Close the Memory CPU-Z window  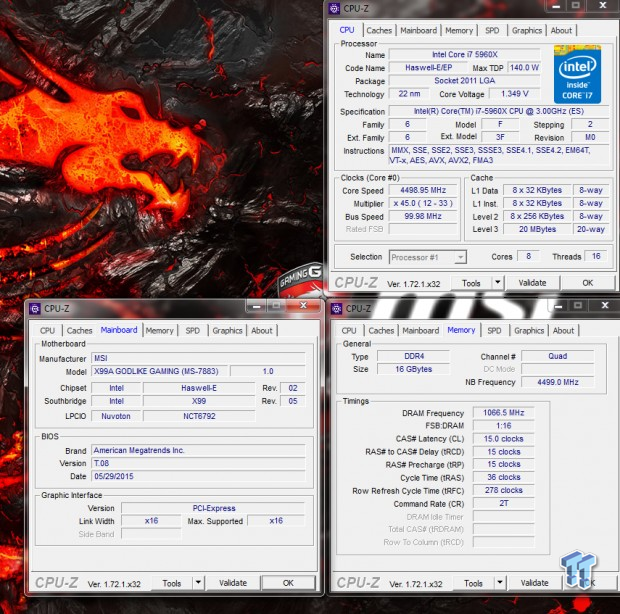605,306
